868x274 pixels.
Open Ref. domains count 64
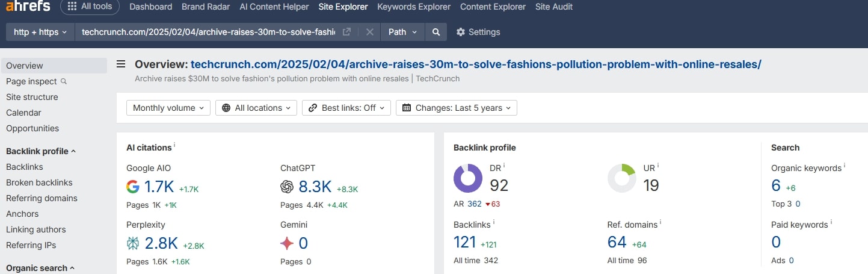click(x=617, y=242)
